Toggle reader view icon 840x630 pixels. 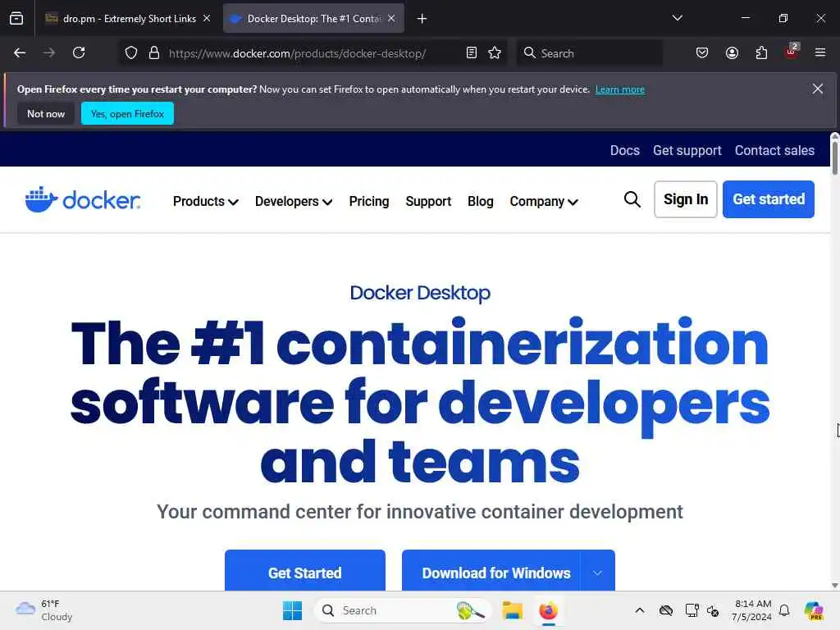click(472, 52)
